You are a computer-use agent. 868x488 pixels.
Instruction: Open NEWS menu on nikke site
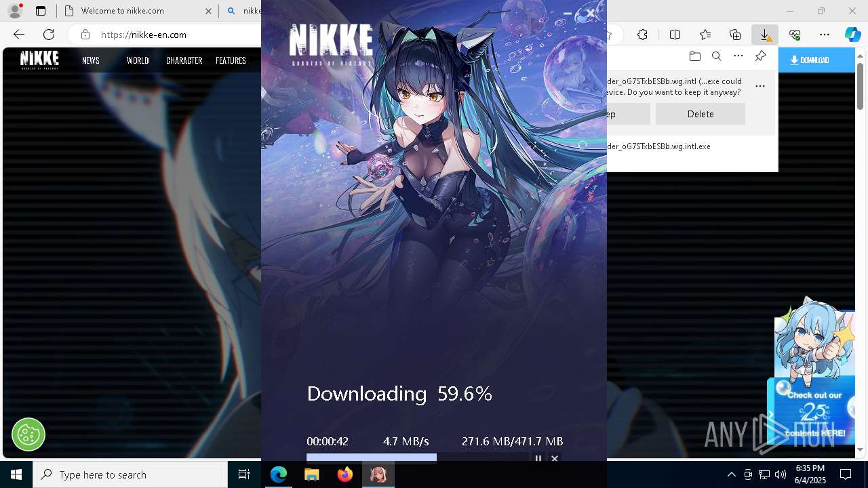(91, 60)
